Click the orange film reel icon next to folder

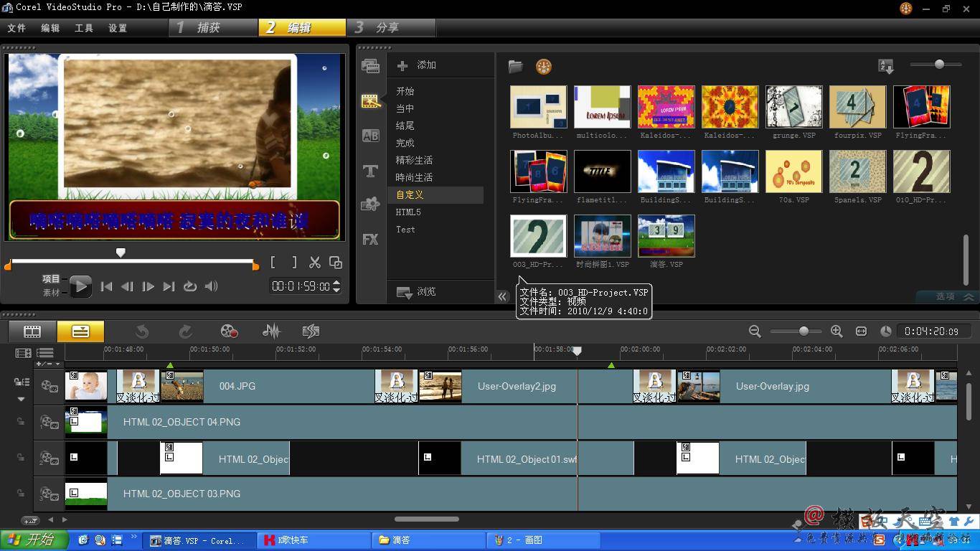(544, 67)
